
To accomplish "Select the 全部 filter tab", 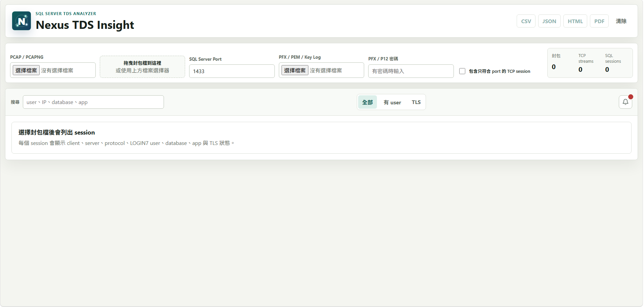I will click(x=368, y=102).
